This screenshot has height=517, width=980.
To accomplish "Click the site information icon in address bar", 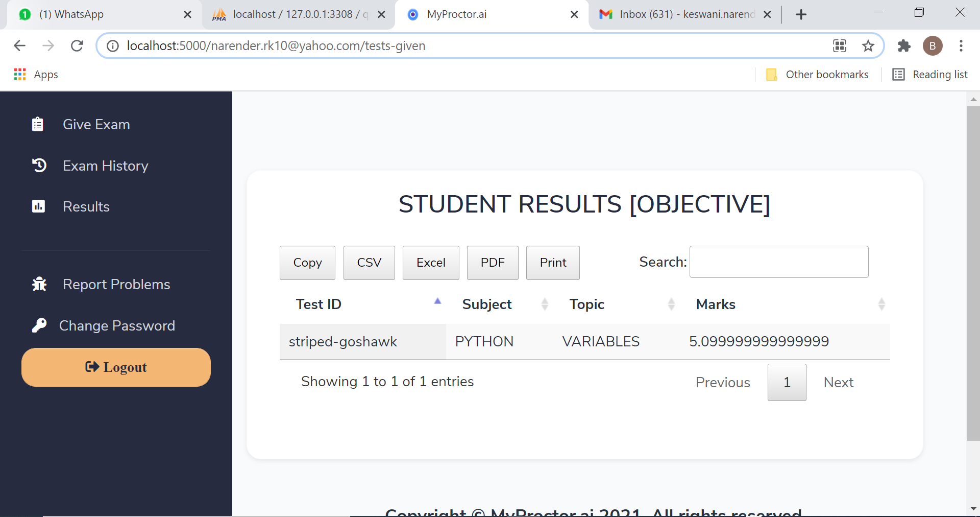I will pyautogui.click(x=112, y=46).
